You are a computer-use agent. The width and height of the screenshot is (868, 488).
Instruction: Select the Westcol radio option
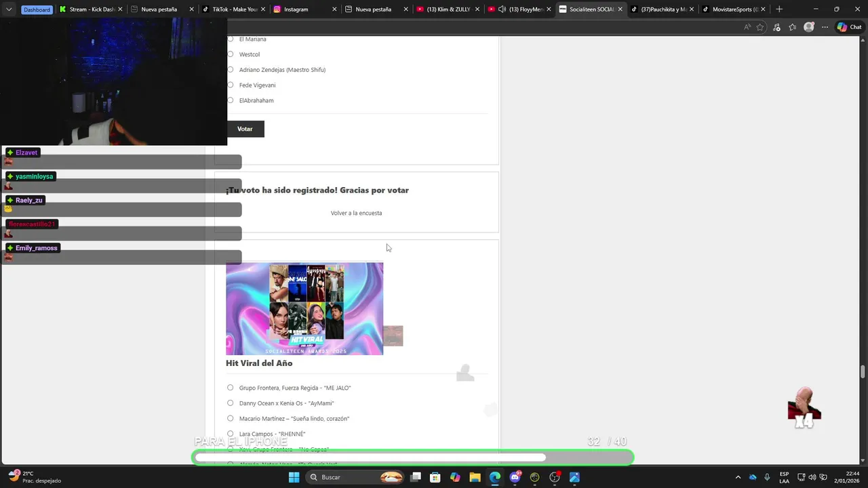coord(231,54)
